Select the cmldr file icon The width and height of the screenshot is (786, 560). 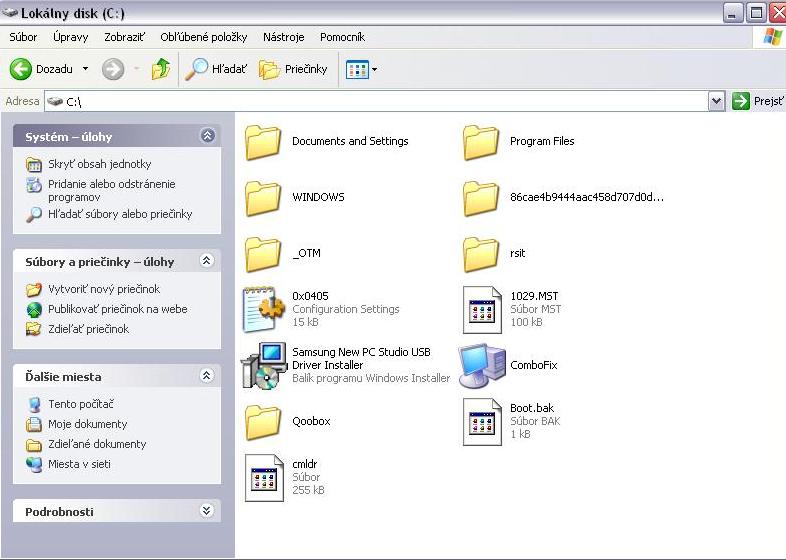click(264, 478)
